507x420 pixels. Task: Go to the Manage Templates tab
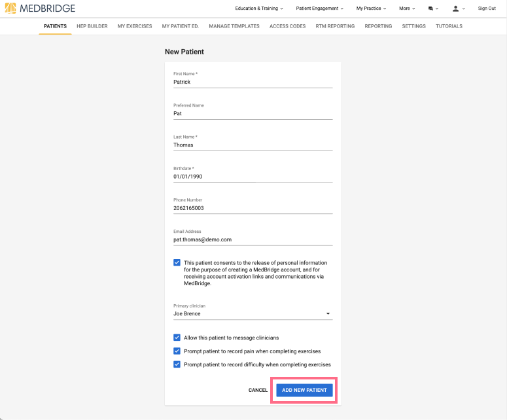(234, 26)
